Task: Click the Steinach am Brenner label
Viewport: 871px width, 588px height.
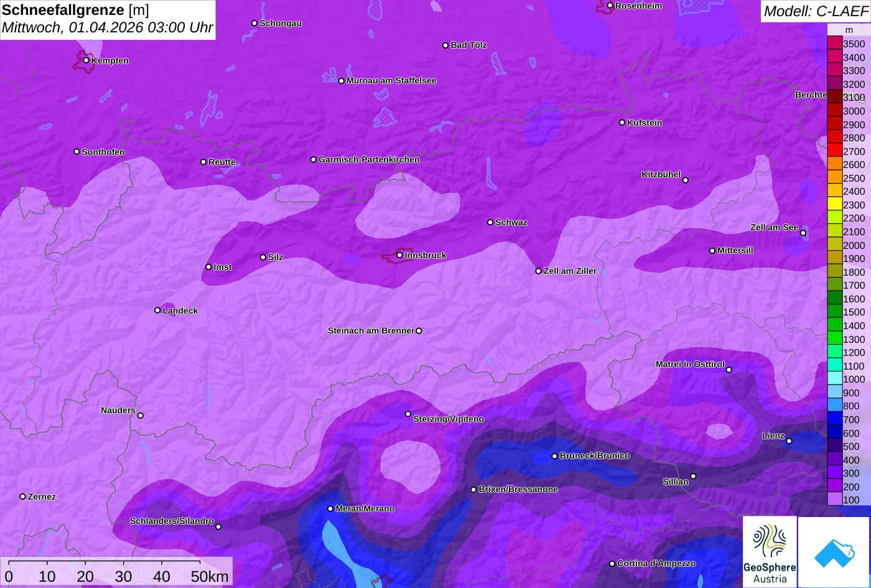Action: [x=371, y=330]
